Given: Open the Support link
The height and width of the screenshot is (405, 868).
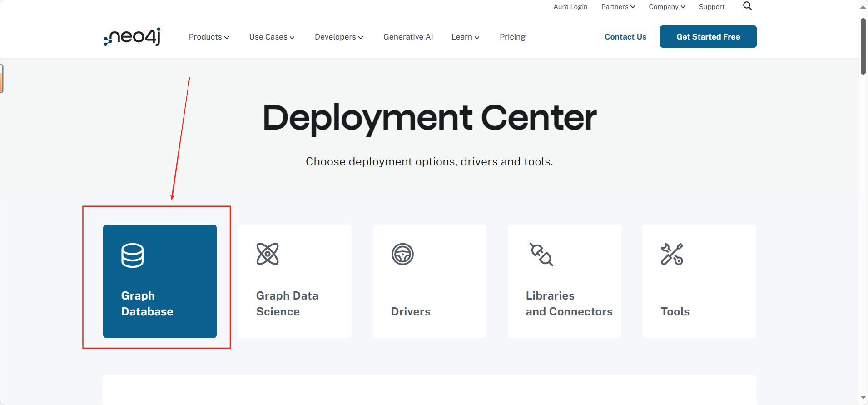Looking at the screenshot, I should click(712, 7).
